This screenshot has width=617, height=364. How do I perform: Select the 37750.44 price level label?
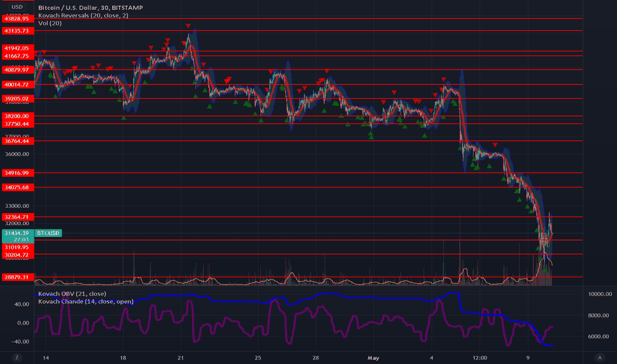coord(18,124)
